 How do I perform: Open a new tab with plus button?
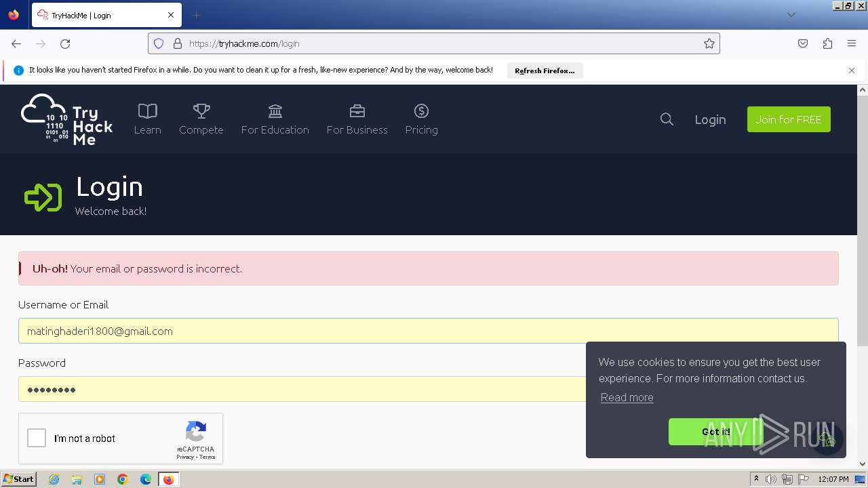pos(196,15)
